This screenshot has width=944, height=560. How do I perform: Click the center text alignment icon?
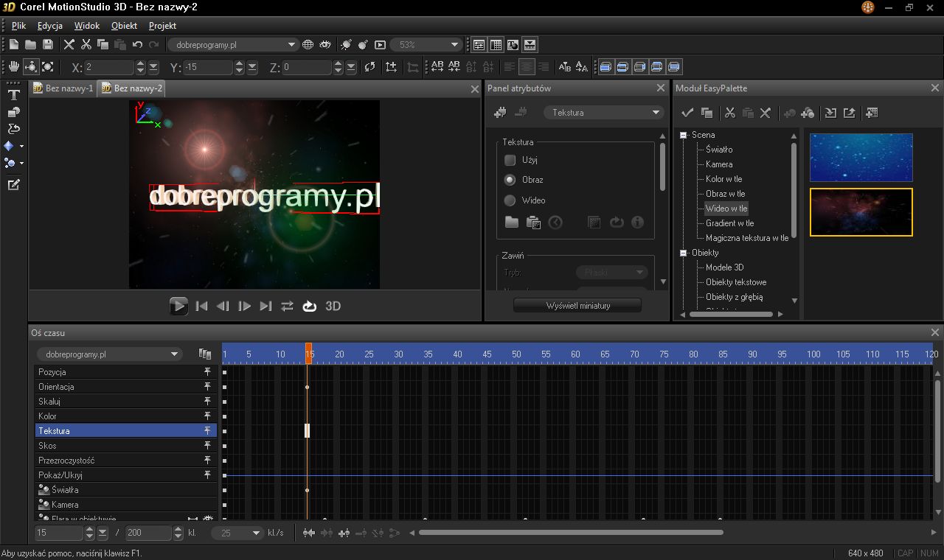pyautogui.click(x=527, y=67)
